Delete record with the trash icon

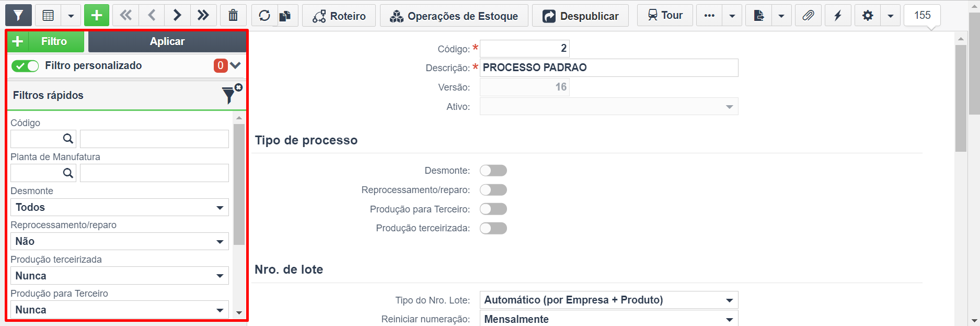[x=233, y=16]
